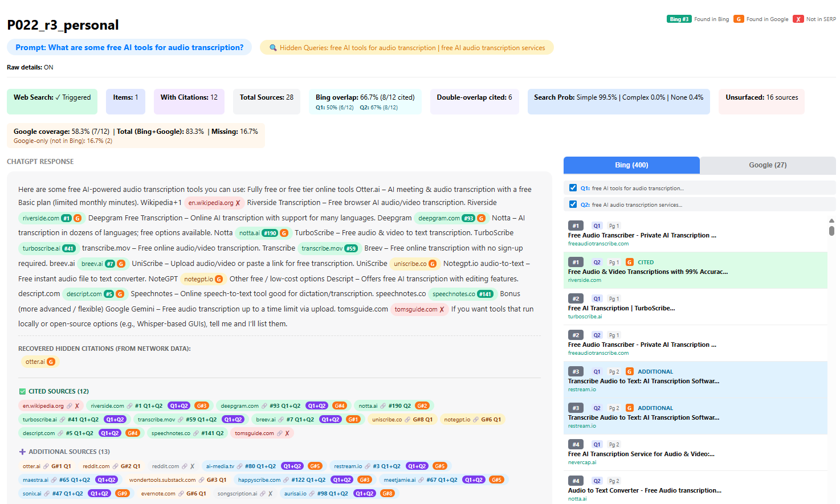Click link icon beside evernote.com in Additional Sources
840x504 pixels.
[181, 494]
